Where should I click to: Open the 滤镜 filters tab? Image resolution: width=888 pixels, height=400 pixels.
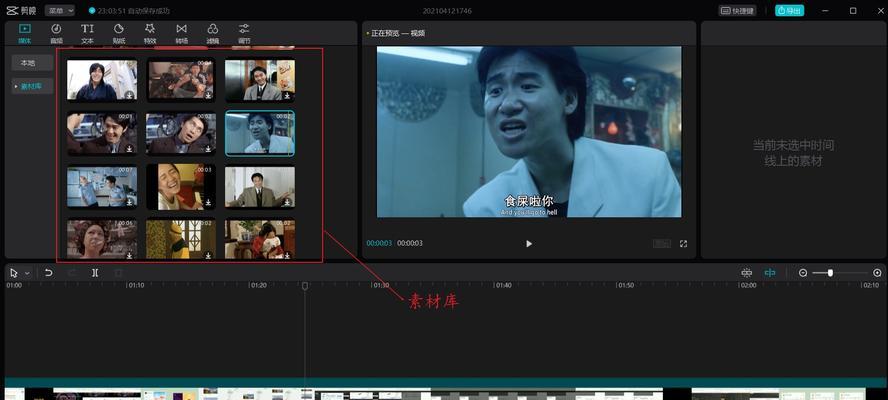212,33
